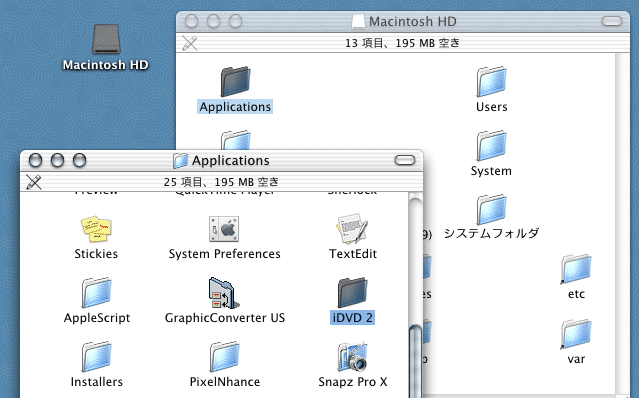This screenshot has height=398, width=639.
Task: Select the Snapz Pro X icon
Action: pyautogui.click(x=353, y=357)
